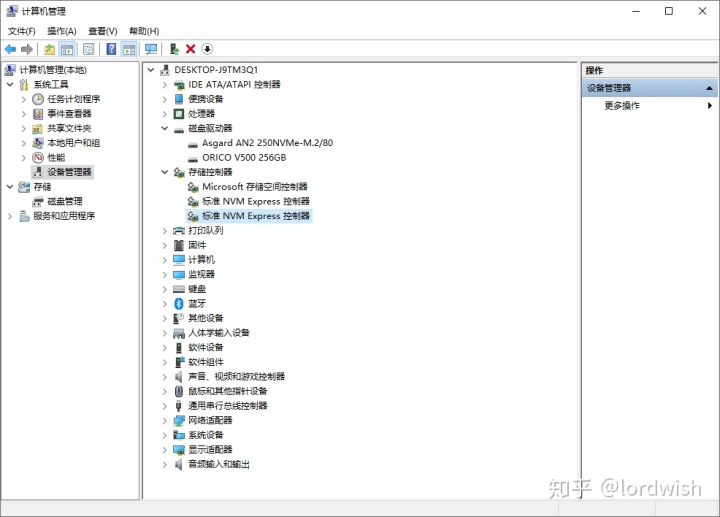The width and height of the screenshot is (720, 517).
Task: Click the 事件查看器 icon
Action: pyautogui.click(x=38, y=114)
